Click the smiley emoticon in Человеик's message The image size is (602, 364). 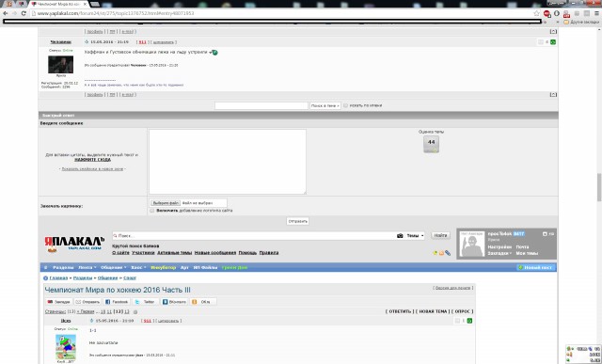coord(214,53)
